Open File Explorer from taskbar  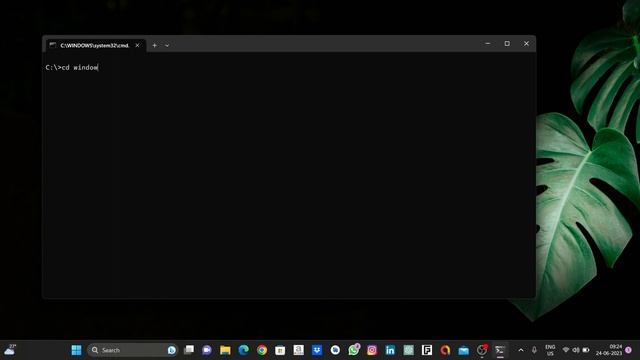225,350
